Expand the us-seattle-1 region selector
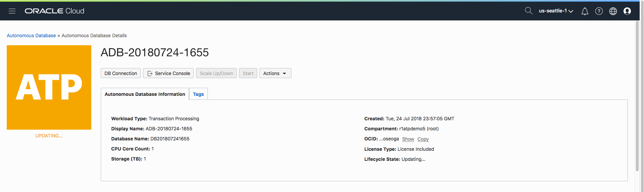The width and height of the screenshot is (644, 192). point(556,11)
